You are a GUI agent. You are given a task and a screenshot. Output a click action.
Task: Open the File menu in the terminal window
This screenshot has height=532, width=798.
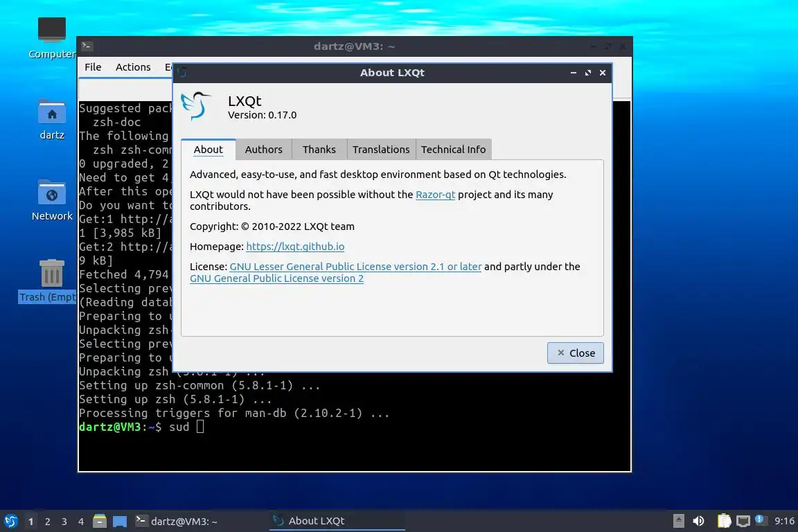pyautogui.click(x=93, y=66)
